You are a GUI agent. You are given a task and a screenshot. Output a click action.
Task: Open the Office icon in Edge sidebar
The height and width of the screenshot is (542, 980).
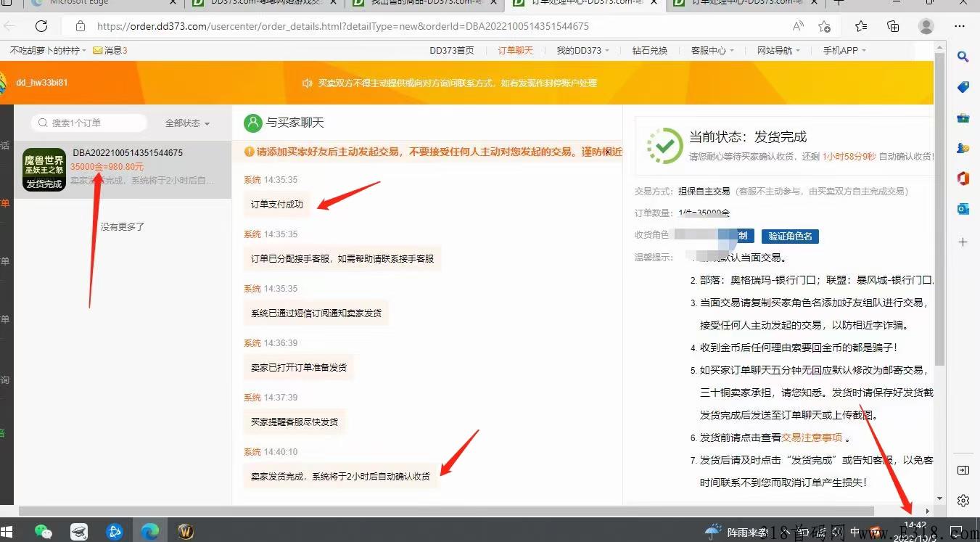tap(963, 178)
